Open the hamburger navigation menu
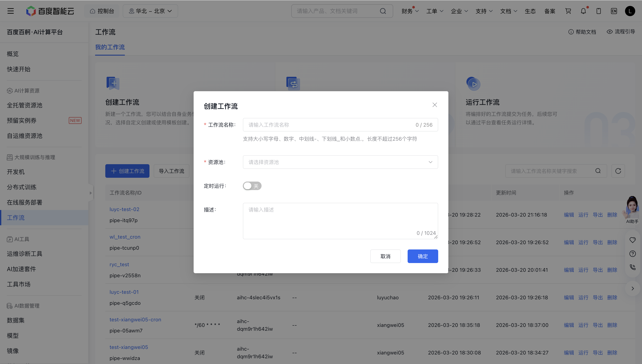This screenshot has width=642, height=364. click(10, 11)
